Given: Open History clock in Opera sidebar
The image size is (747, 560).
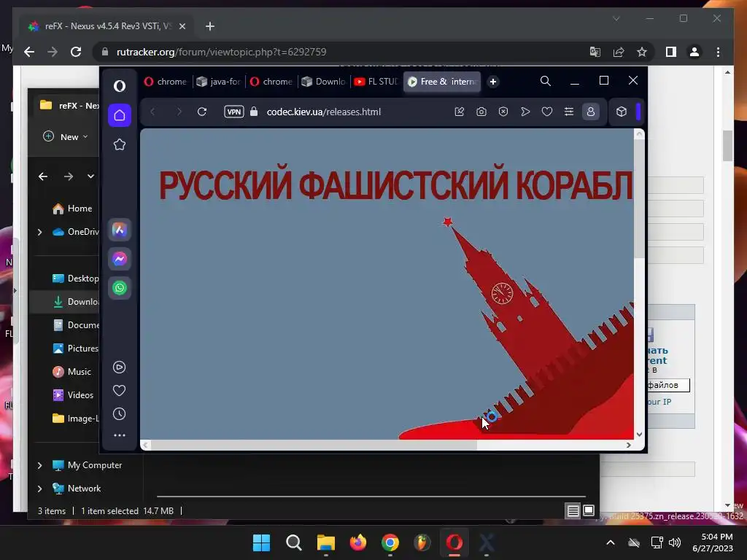Looking at the screenshot, I should tap(119, 414).
